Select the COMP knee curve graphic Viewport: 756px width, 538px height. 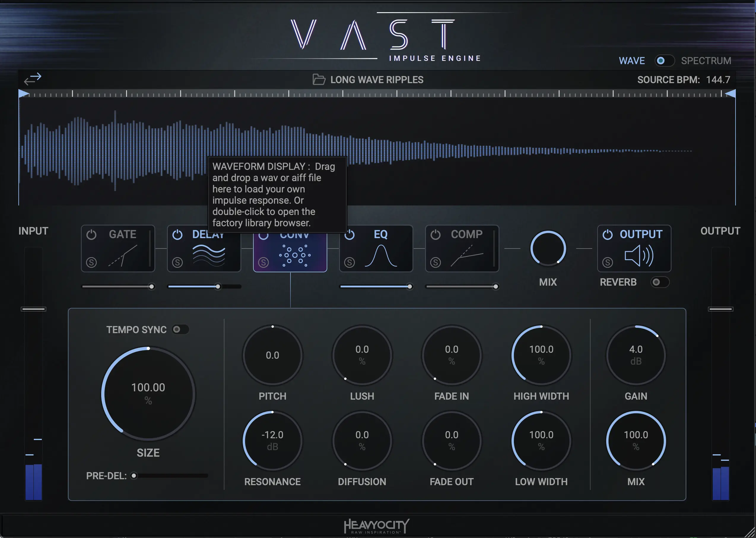(x=467, y=255)
